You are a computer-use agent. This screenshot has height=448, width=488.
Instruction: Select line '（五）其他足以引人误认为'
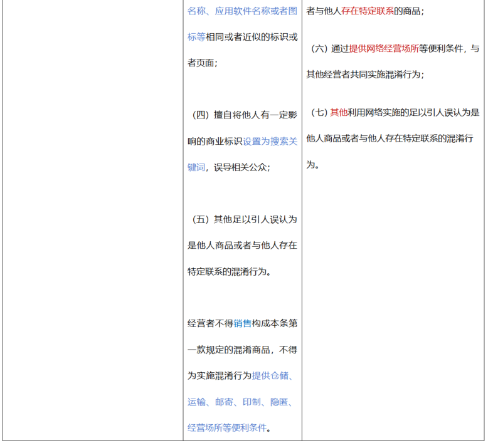[x=245, y=220]
